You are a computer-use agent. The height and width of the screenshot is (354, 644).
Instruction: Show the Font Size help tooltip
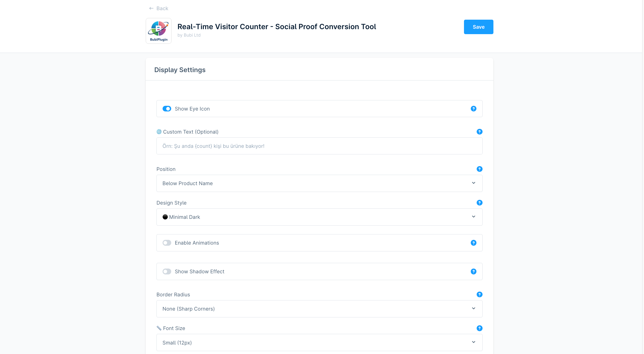479,328
